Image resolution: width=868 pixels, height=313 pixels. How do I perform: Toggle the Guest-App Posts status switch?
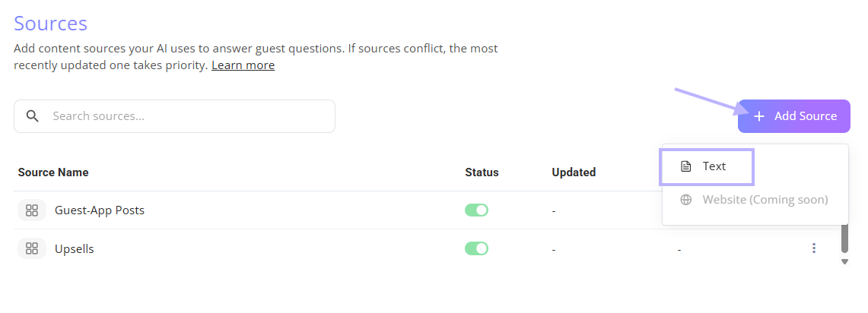(476, 210)
